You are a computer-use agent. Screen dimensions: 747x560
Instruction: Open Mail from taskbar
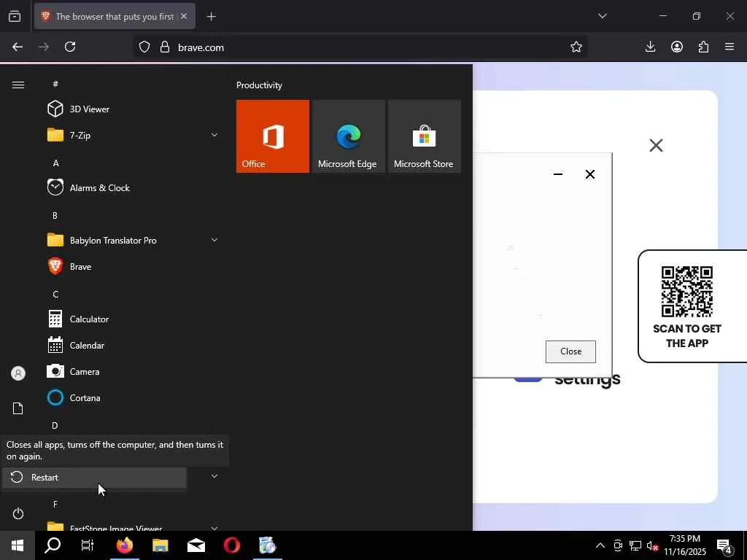[x=196, y=545]
